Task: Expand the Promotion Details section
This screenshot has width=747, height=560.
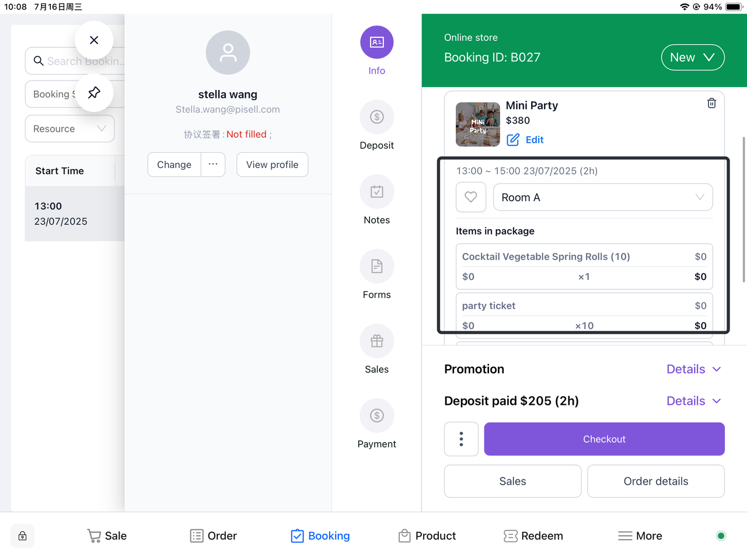Action: 693,369
